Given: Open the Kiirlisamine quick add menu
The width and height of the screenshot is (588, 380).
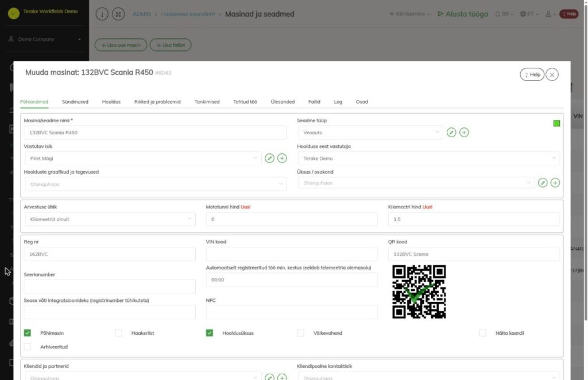Looking at the screenshot, I should [409, 14].
